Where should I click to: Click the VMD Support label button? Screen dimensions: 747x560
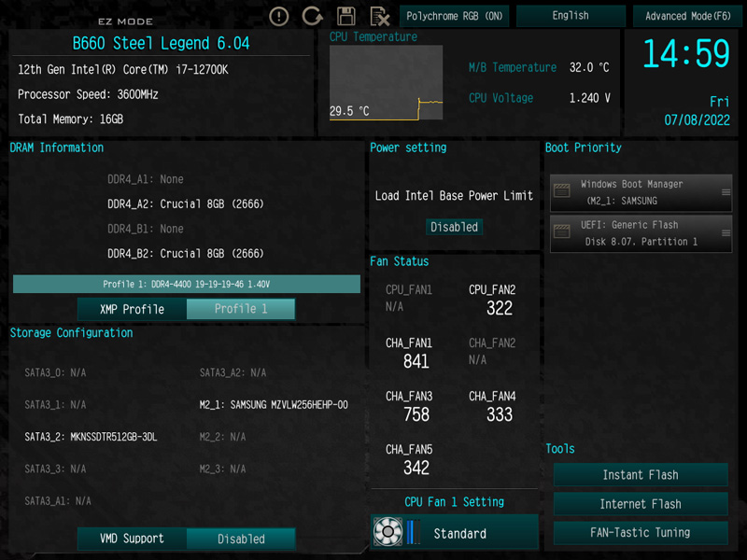(x=132, y=539)
